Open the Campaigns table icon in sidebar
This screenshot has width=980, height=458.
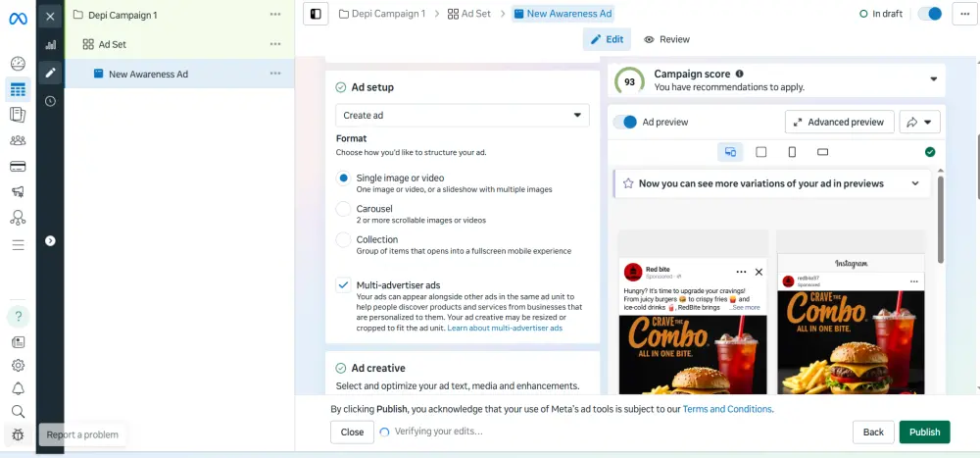[18, 89]
